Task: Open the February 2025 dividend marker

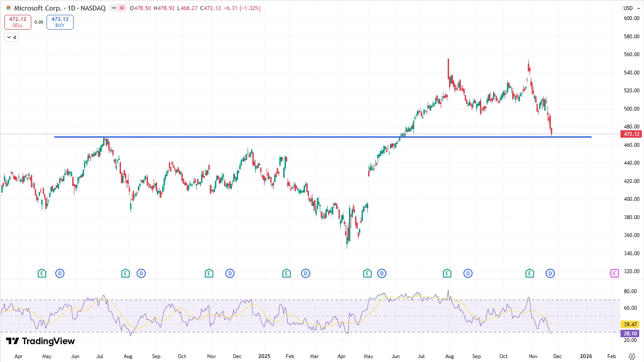Action: point(305,274)
